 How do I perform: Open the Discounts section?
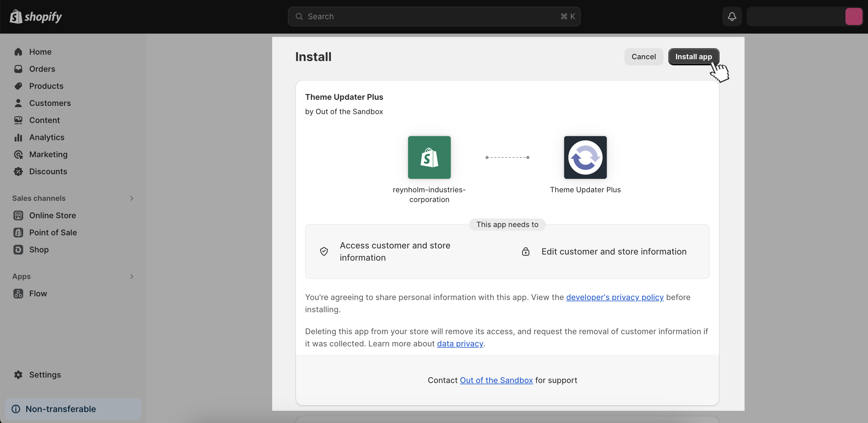tap(48, 171)
